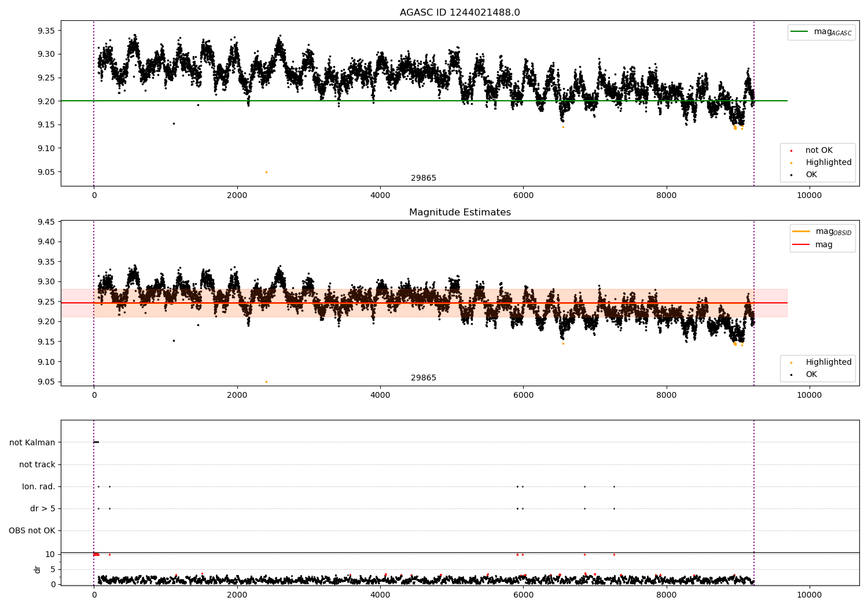Image resolution: width=868 pixels, height=608 pixels.
Task: Click the green mag AGASC legend line sample
Action: coord(799,32)
